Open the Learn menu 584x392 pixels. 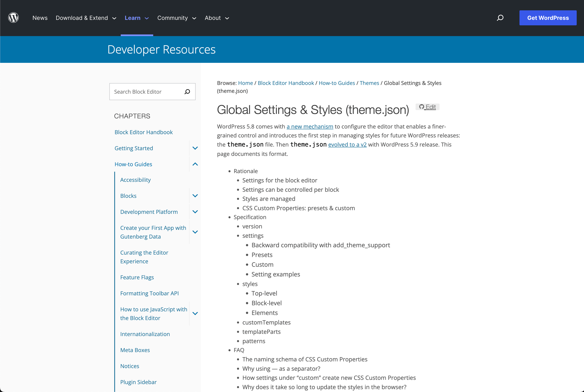(133, 18)
